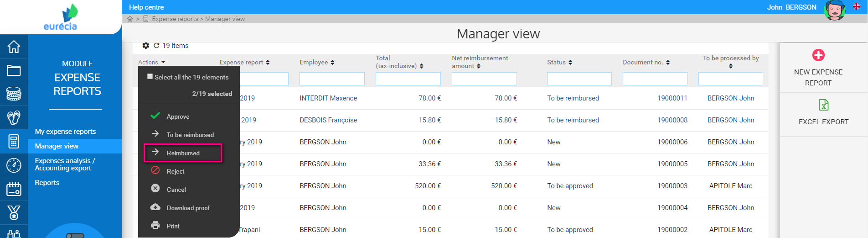Open Expenses analysis / Accounting export
868x238 pixels.
click(65, 164)
